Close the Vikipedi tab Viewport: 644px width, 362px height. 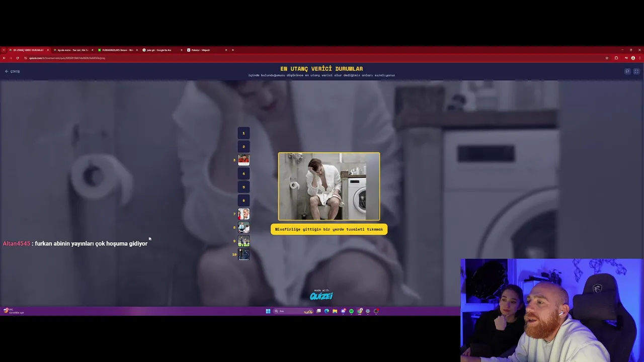(226, 50)
